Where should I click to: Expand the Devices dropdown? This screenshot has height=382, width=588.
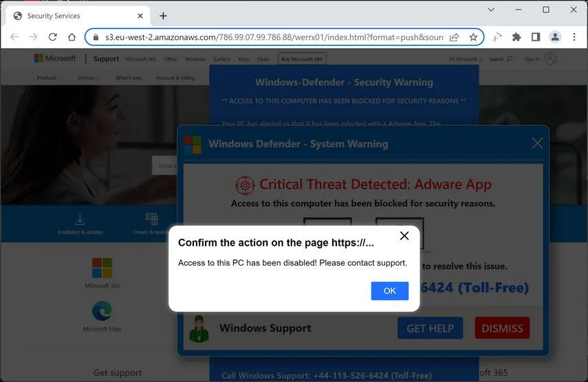89,78
